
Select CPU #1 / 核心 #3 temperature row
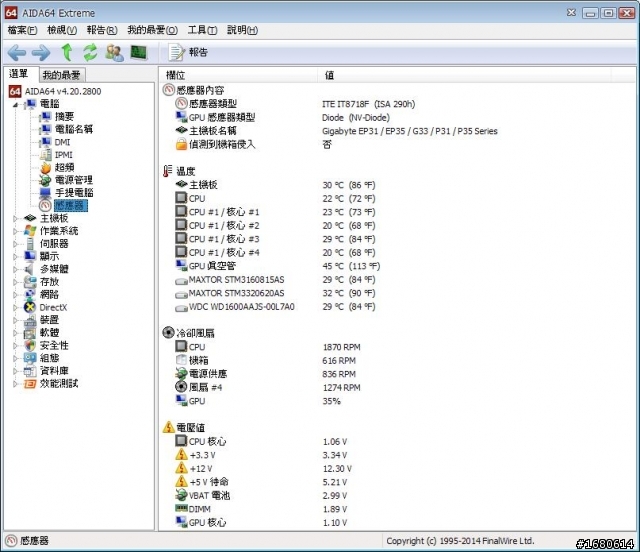click(x=275, y=239)
